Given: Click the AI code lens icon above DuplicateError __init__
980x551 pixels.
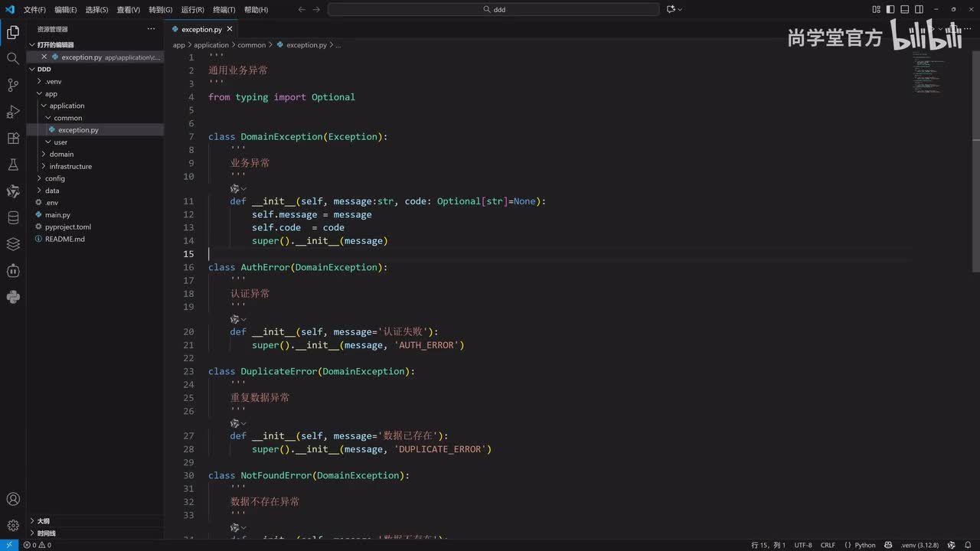Looking at the screenshot, I should [x=235, y=423].
